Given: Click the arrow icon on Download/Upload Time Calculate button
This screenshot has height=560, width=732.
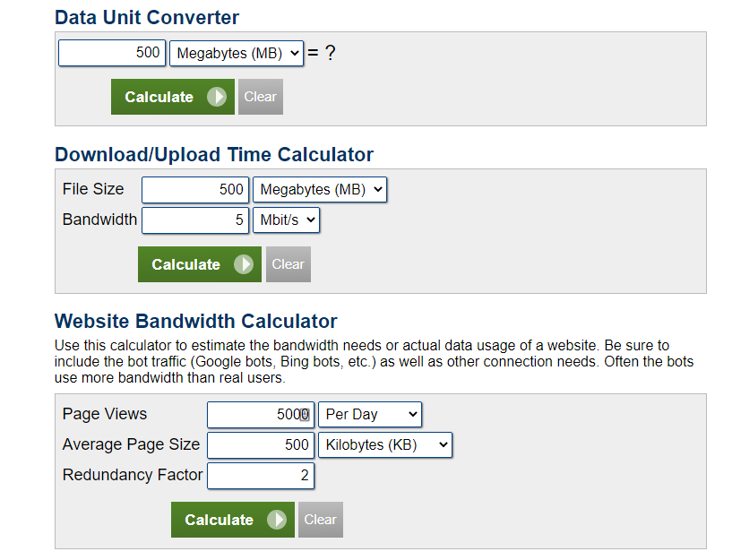Looking at the screenshot, I should coord(244,264).
